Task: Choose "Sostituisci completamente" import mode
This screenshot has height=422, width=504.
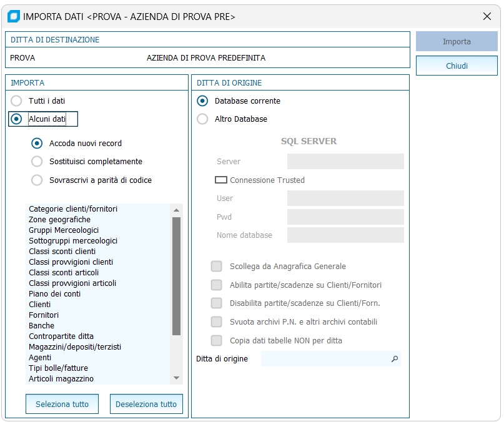Action: point(37,162)
